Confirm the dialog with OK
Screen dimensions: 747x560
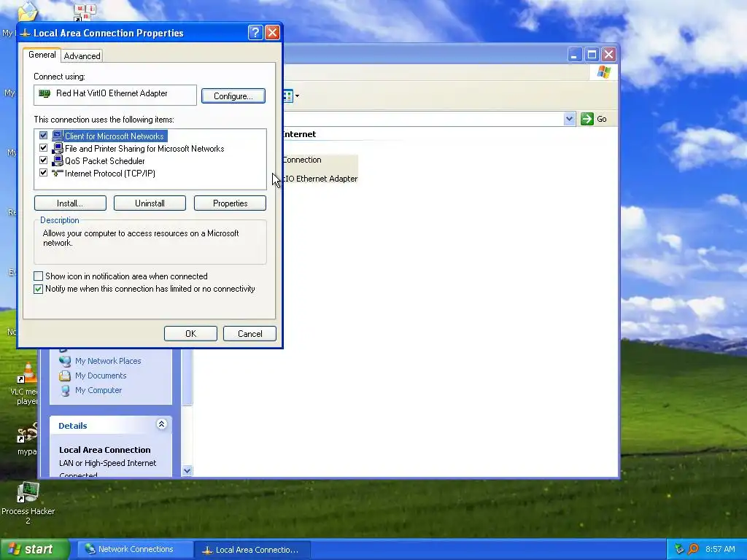[190, 334]
